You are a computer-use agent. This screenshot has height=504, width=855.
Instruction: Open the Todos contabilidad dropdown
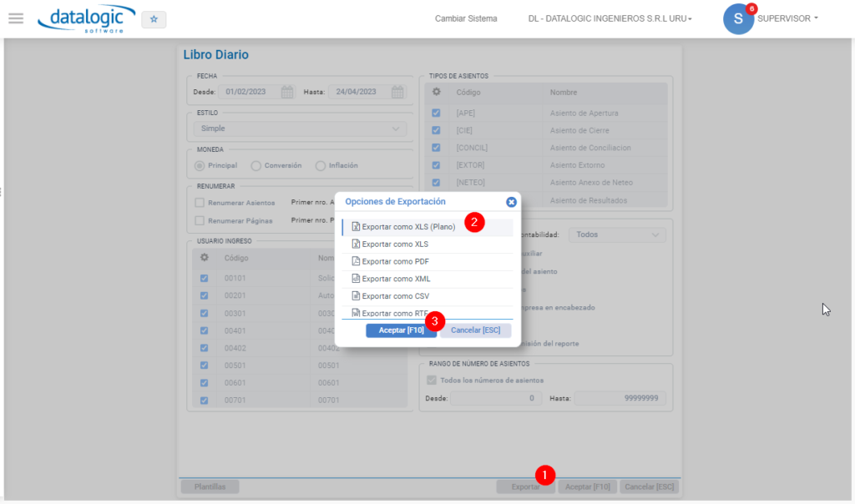pyautogui.click(x=617, y=234)
